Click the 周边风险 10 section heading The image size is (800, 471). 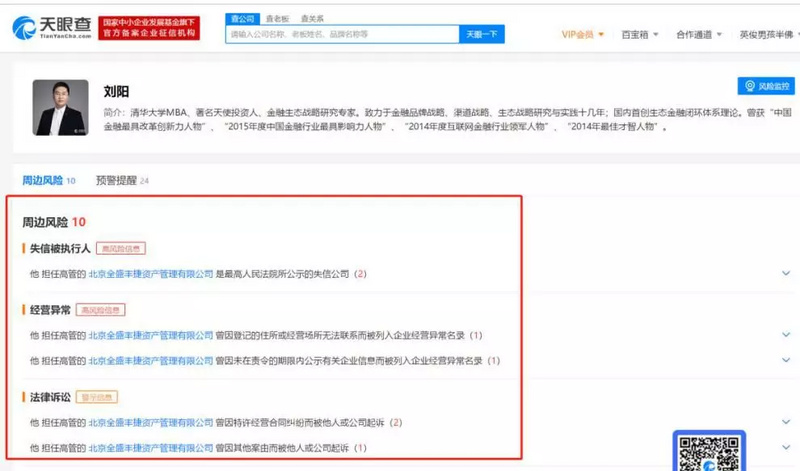(54, 222)
